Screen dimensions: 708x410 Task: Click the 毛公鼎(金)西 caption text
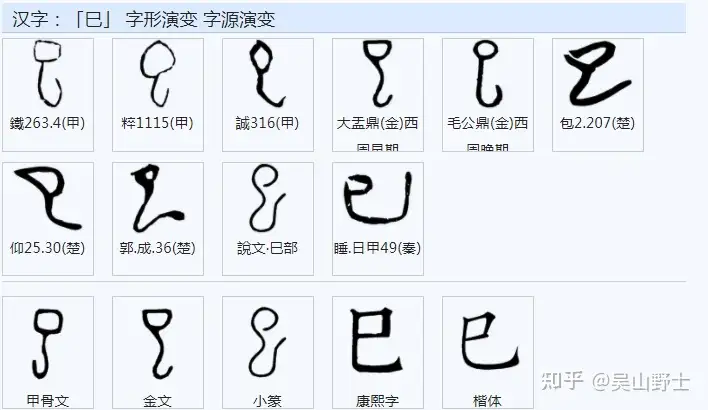point(488,123)
